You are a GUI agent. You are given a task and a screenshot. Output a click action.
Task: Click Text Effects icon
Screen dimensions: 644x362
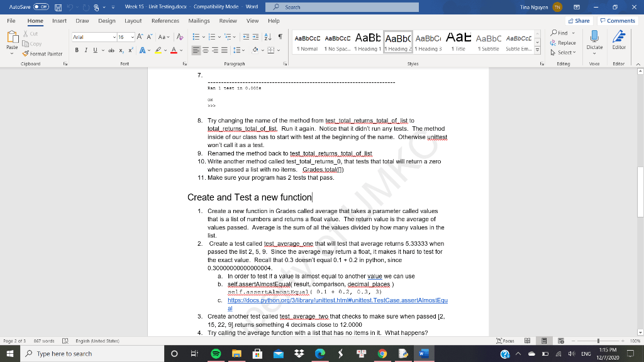143,50
